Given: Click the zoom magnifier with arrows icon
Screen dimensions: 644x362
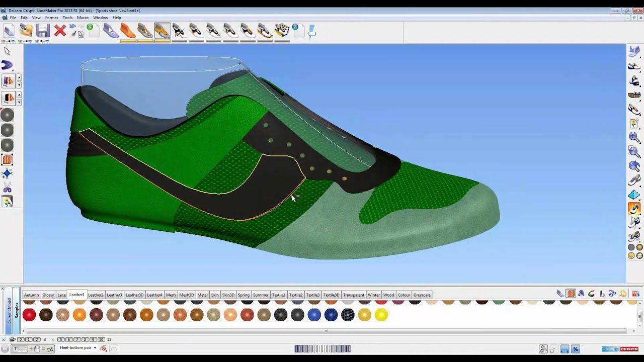Looking at the screenshot, I should 634,137.
